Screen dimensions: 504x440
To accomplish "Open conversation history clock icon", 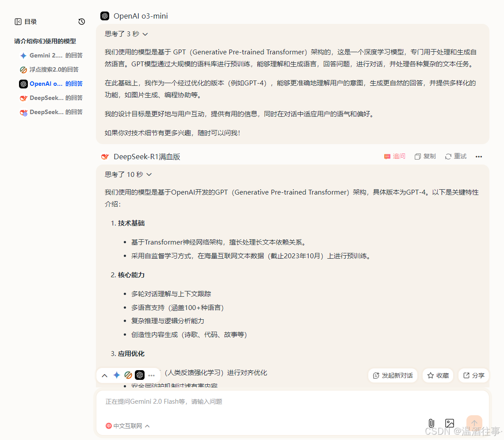I will [82, 22].
